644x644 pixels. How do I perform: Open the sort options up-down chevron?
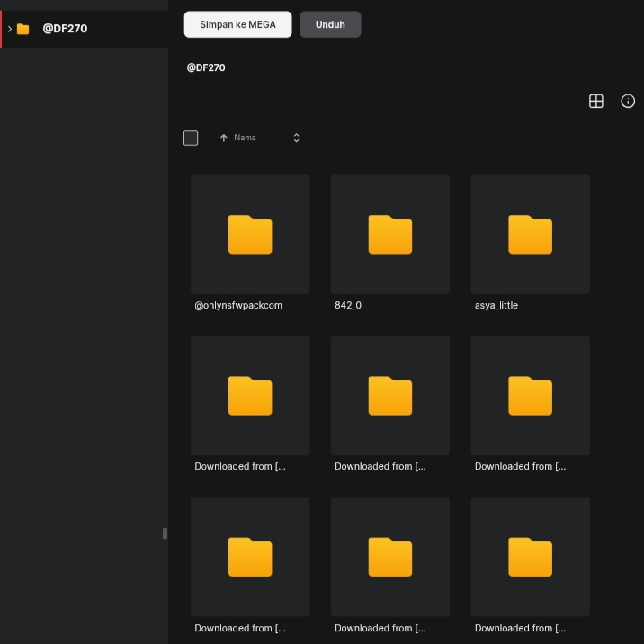(296, 138)
